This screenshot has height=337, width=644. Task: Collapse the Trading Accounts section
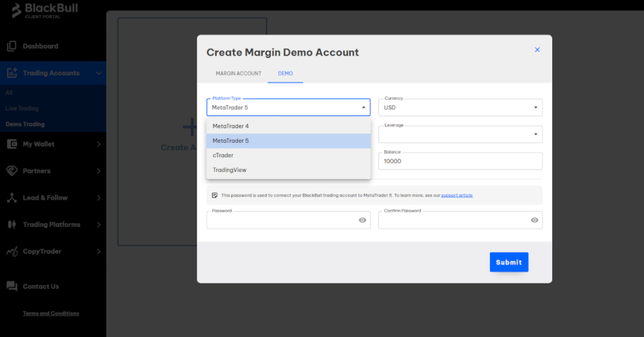(99, 73)
